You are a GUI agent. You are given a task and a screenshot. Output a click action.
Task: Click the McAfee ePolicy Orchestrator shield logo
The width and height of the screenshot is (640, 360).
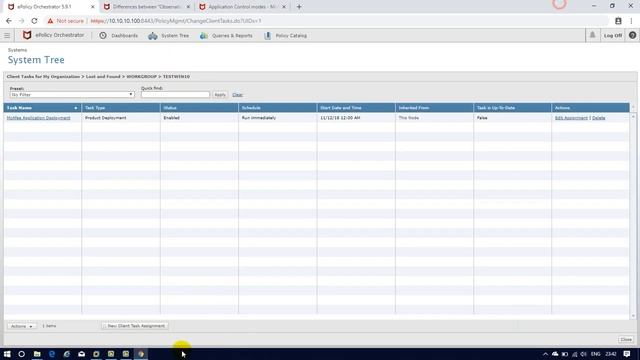click(27, 35)
